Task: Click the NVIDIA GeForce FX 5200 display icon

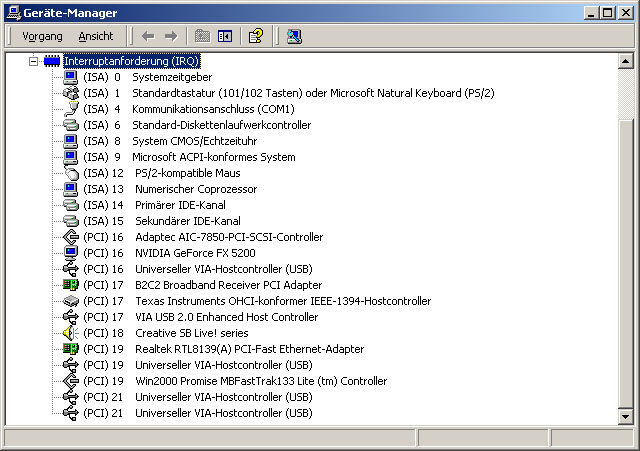Action: click(71, 253)
